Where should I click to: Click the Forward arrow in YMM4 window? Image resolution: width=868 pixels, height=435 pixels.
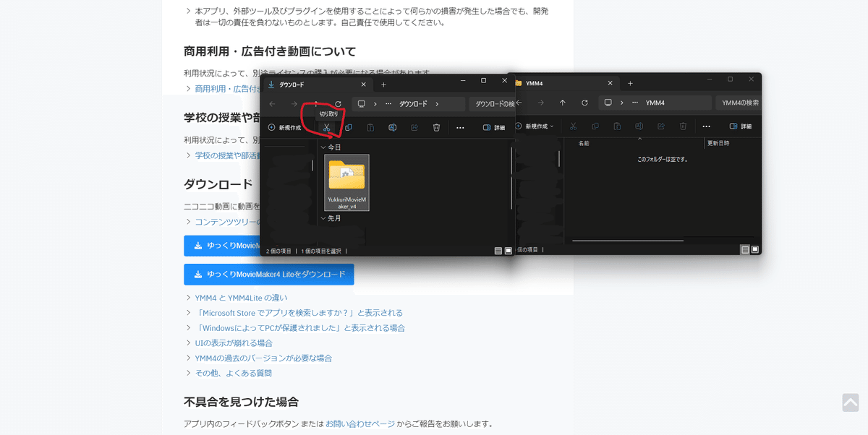pos(540,103)
